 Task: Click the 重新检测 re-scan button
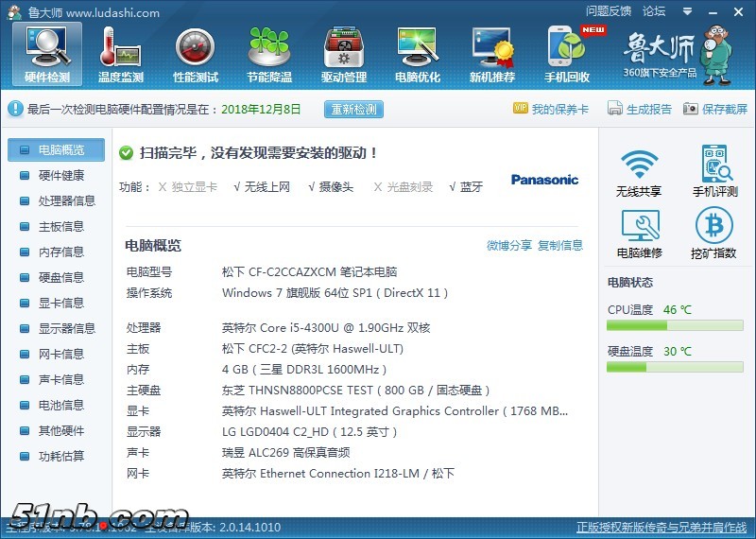353,109
